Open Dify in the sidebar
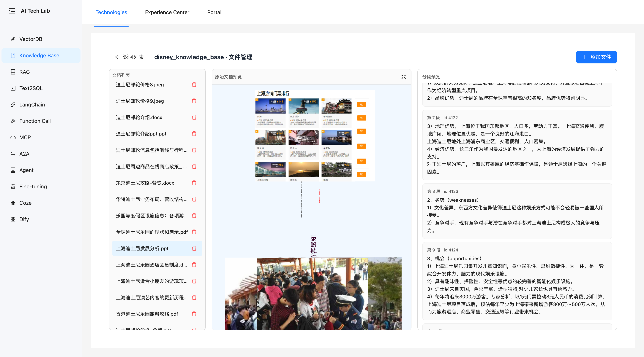The height and width of the screenshot is (357, 644). click(x=41, y=219)
